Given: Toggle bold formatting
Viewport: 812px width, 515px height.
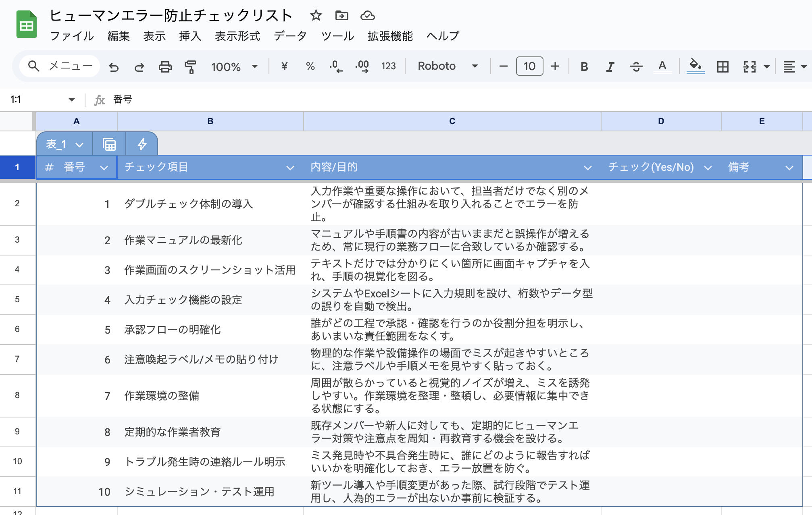Looking at the screenshot, I should tap(584, 67).
